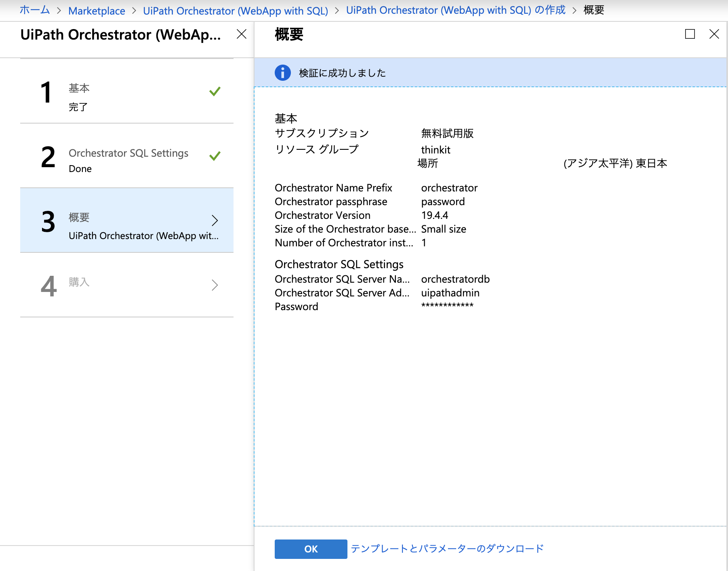Maximize the 概要 blade
This screenshot has width=728, height=571.
coord(690,34)
